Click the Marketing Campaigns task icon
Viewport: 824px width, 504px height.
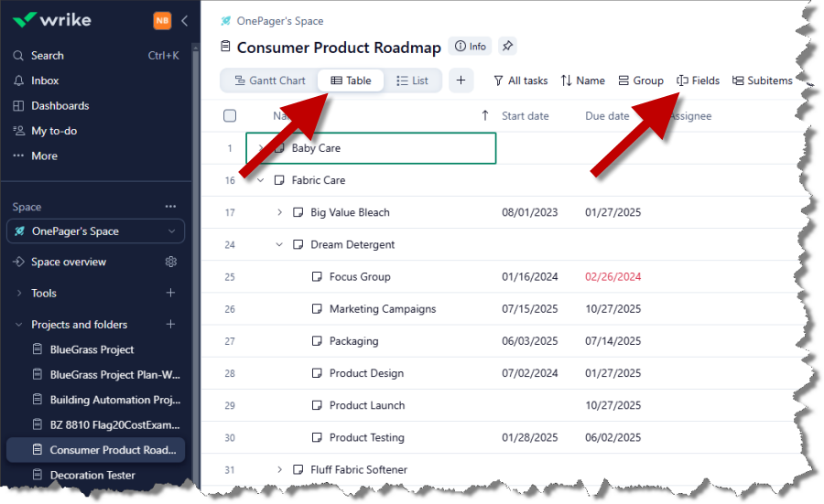[317, 308]
